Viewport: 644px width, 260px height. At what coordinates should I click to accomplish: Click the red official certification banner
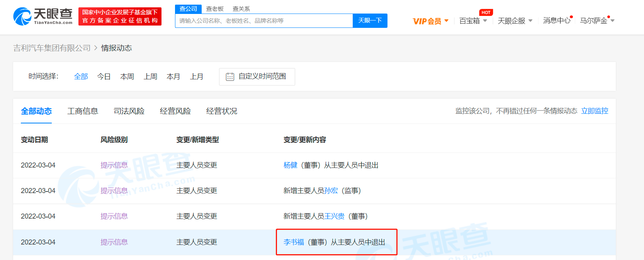pyautogui.click(x=120, y=16)
